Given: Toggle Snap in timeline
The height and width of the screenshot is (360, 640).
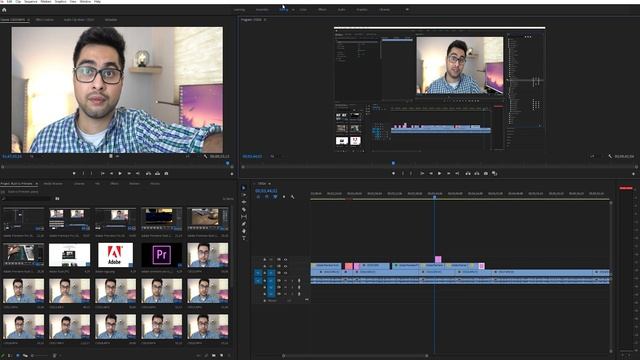Looking at the screenshot, I should pyautogui.click(x=267, y=197).
